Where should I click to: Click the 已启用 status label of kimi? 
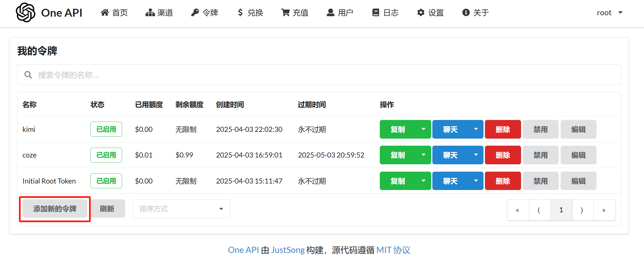[x=106, y=129]
